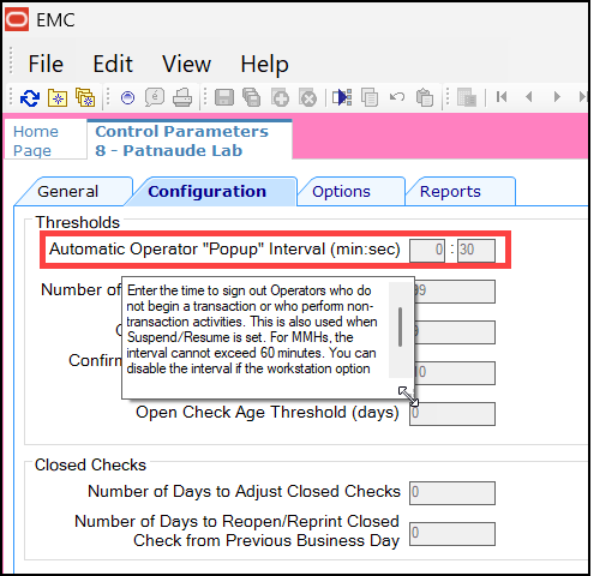Switch to the Reports tab
The width and height of the screenshot is (591, 576).
[x=450, y=191]
